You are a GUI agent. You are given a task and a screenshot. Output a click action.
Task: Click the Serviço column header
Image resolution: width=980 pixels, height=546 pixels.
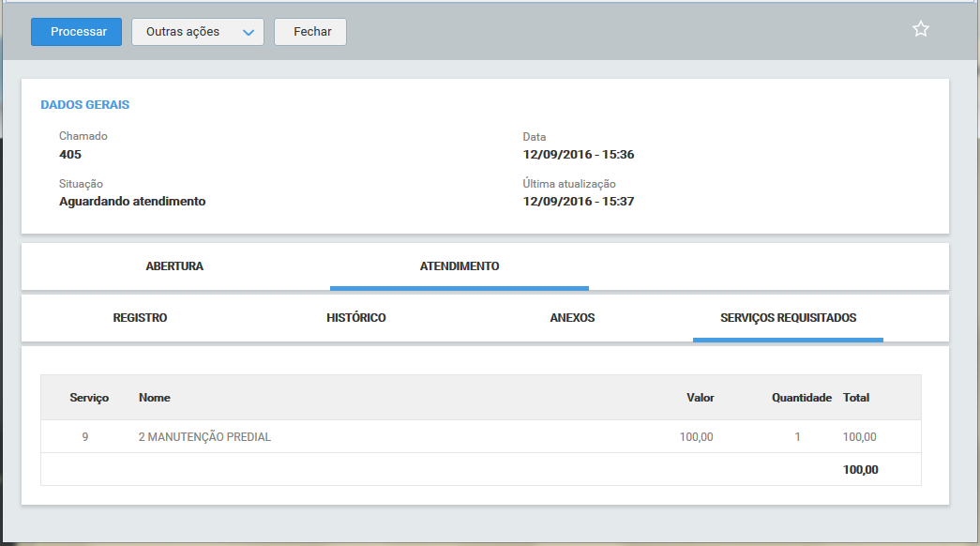click(x=89, y=398)
